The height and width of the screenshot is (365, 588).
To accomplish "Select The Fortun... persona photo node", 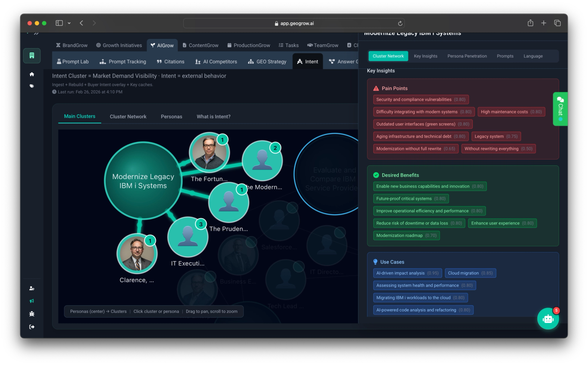I will point(209,152).
